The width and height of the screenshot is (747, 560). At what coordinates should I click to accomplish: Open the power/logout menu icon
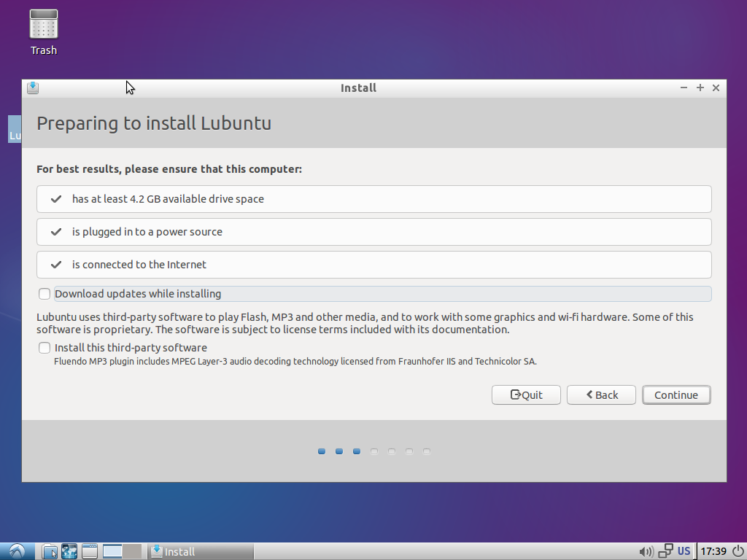tap(738, 551)
